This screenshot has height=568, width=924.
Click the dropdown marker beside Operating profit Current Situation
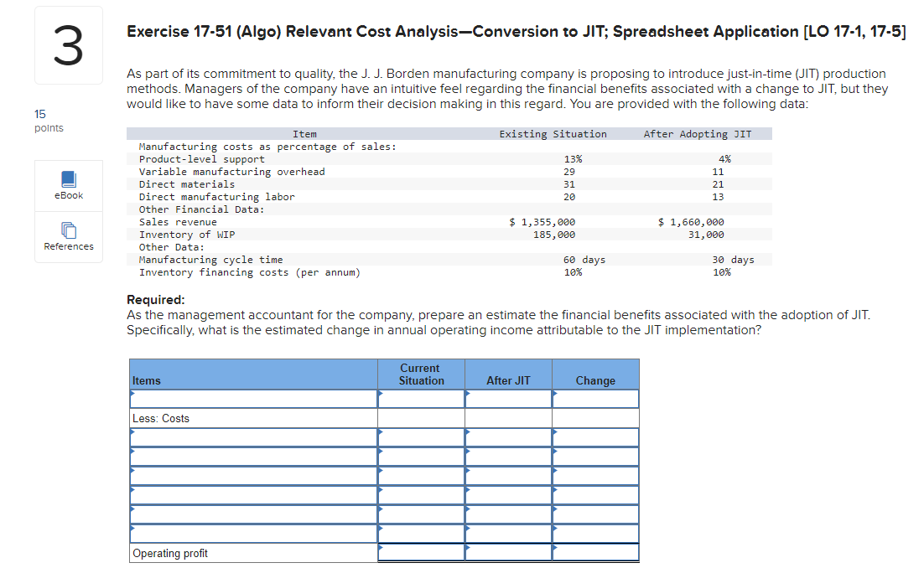[x=382, y=548]
